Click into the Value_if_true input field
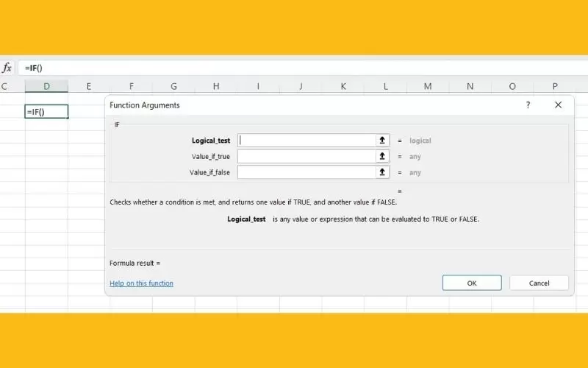The height and width of the screenshot is (368, 588). 306,156
